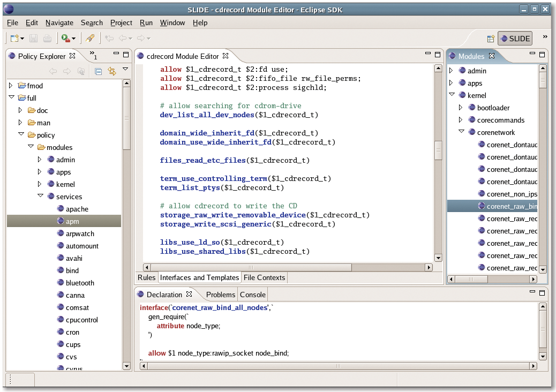Click the Print toolbar icon
556x392 pixels.
47,38
